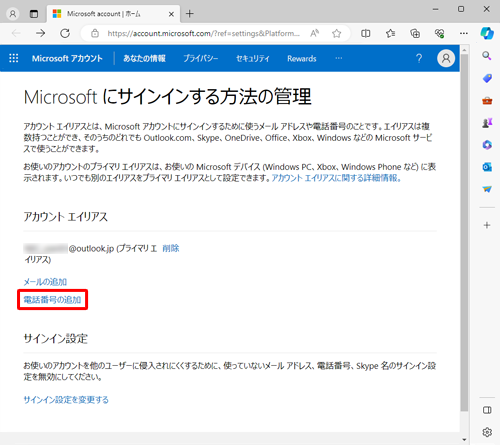Open the Edge profile icon in title bar

point(13,14)
